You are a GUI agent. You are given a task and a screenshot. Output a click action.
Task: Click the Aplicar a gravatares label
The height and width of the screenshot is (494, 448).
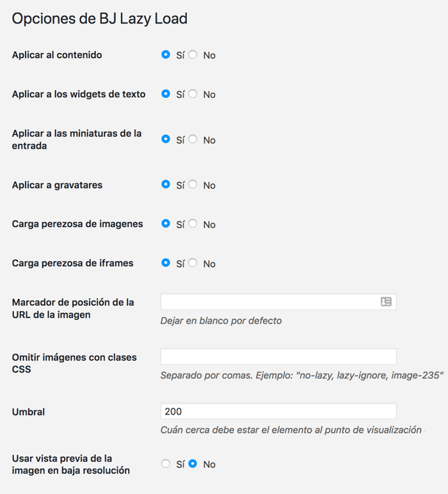click(x=57, y=185)
